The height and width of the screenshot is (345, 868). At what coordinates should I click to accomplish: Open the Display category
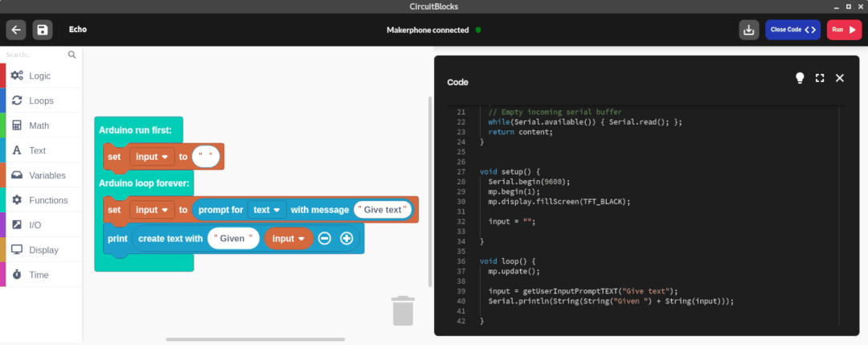(x=42, y=250)
